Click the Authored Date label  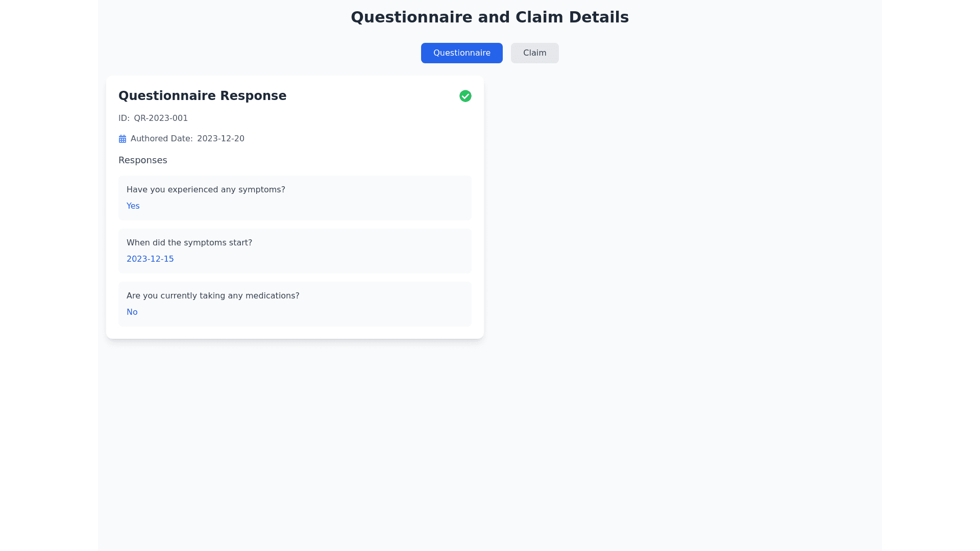point(161,139)
